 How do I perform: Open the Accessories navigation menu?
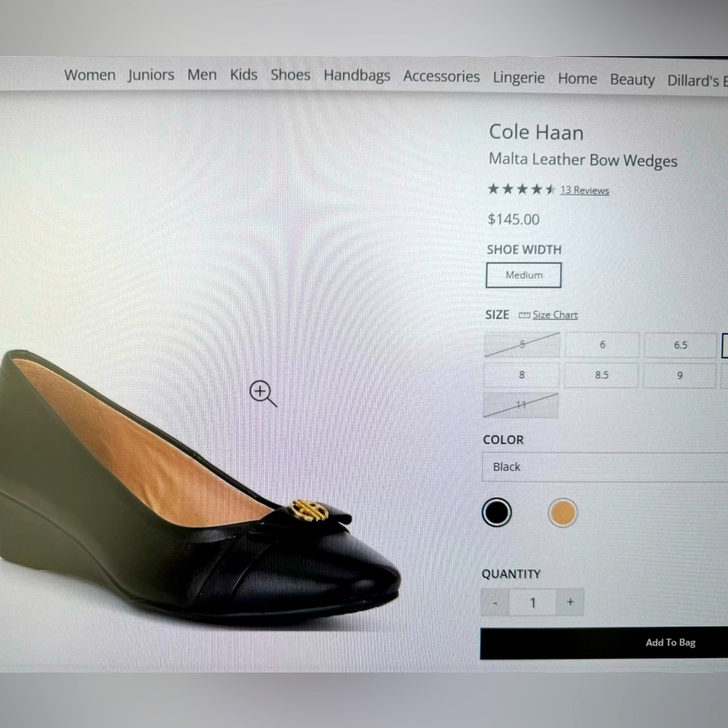click(441, 76)
